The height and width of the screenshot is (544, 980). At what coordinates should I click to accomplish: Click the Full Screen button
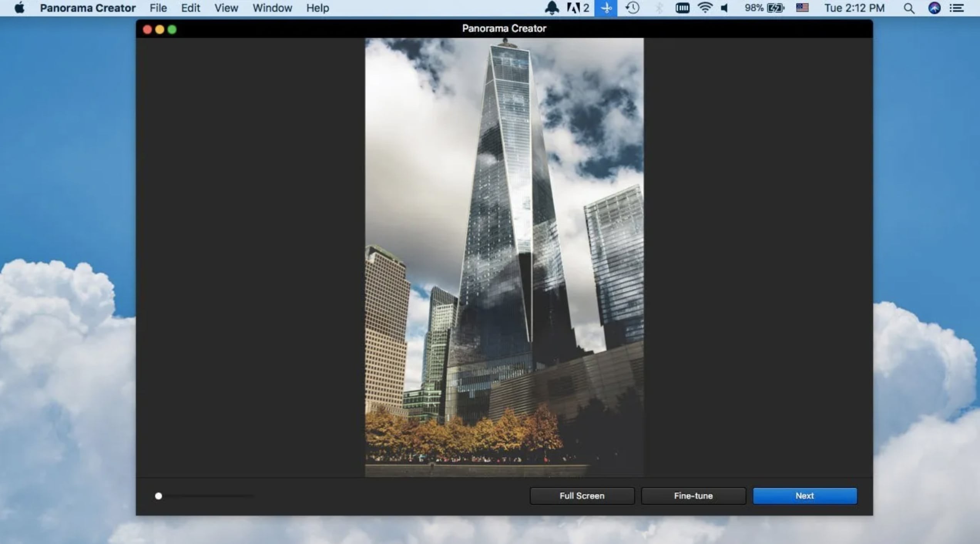(x=582, y=496)
